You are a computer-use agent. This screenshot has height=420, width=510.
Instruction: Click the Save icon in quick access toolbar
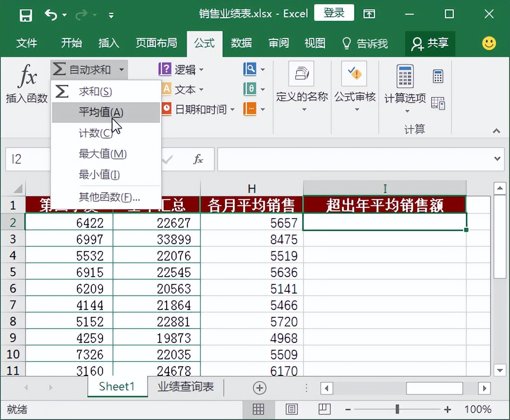click(26, 14)
